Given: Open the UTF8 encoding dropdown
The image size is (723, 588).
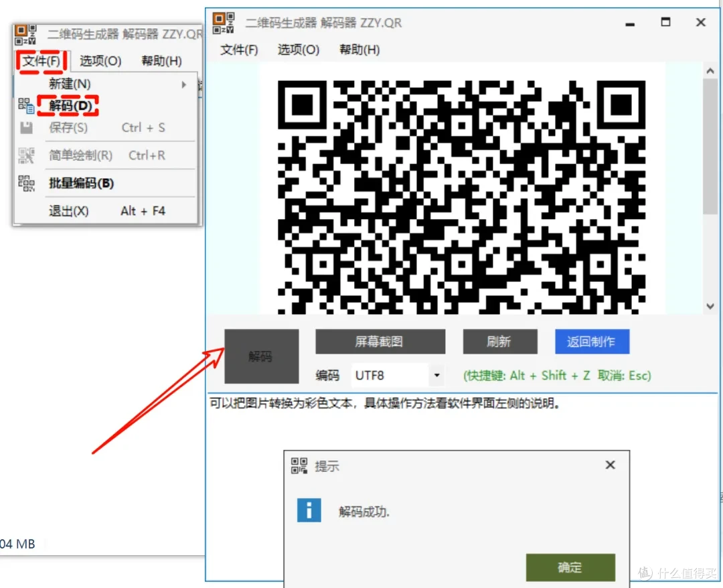Looking at the screenshot, I should [x=436, y=375].
